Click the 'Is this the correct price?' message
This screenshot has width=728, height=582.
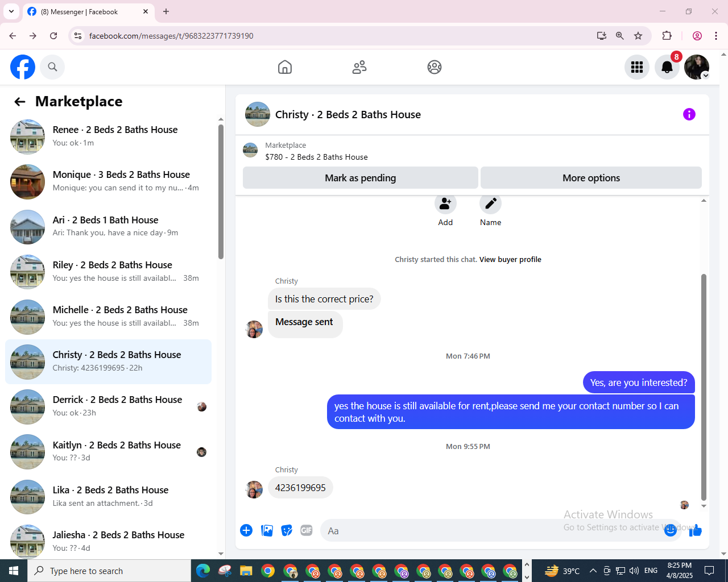pos(324,299)
